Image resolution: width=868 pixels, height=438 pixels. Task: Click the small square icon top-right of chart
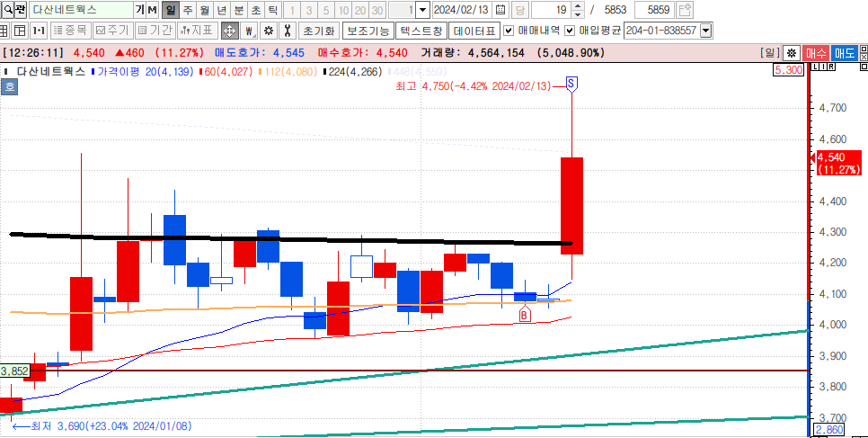[x=864, y=67]
